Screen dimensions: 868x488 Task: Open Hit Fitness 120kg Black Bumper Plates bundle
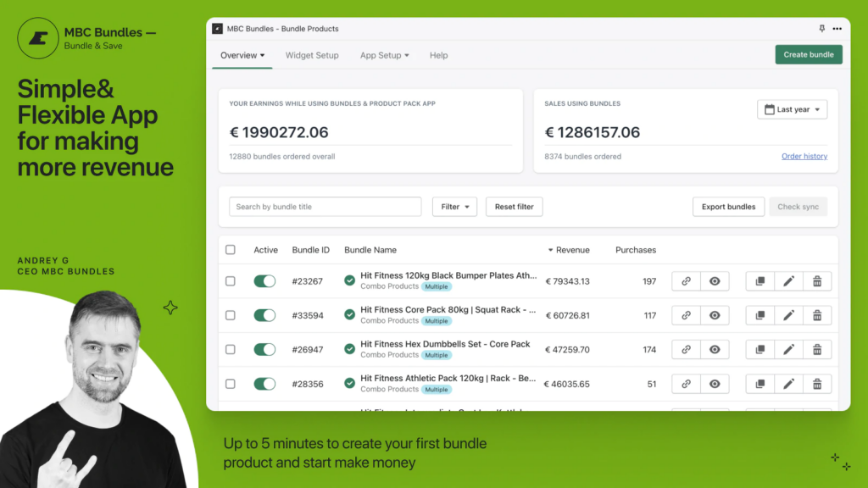448,275
